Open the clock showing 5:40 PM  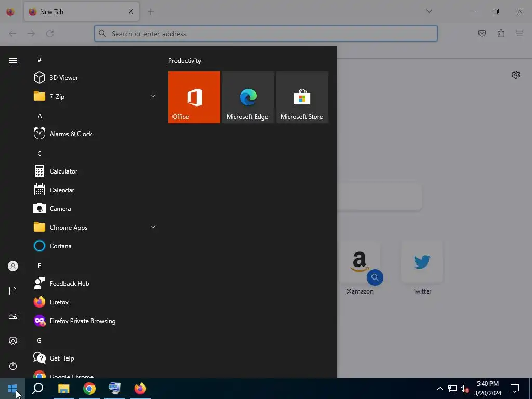(x=487, y=389)
